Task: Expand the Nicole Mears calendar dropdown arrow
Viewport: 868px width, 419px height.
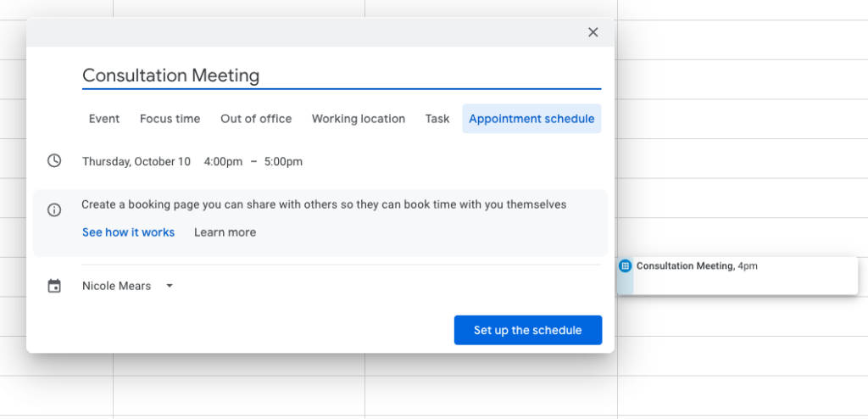Action: [170, 286]
